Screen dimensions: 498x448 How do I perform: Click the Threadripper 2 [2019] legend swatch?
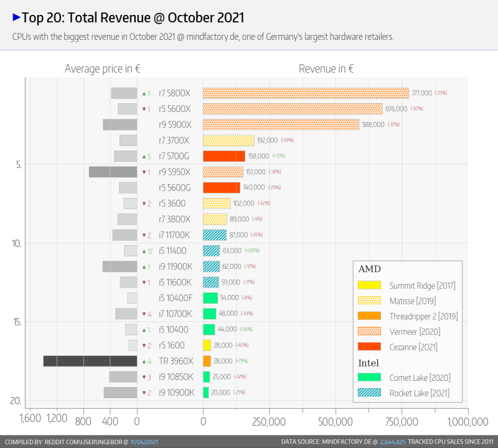pyautogui.click(x=369, y=315)
